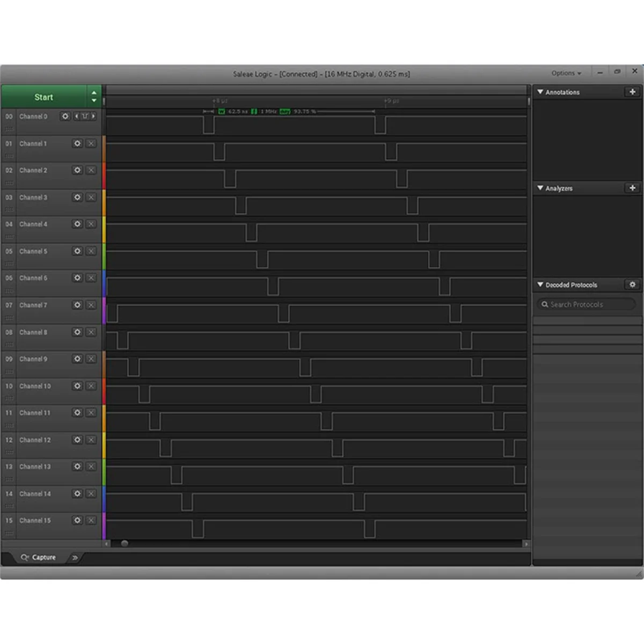Select the Channel 6 label

coord(33,278)
